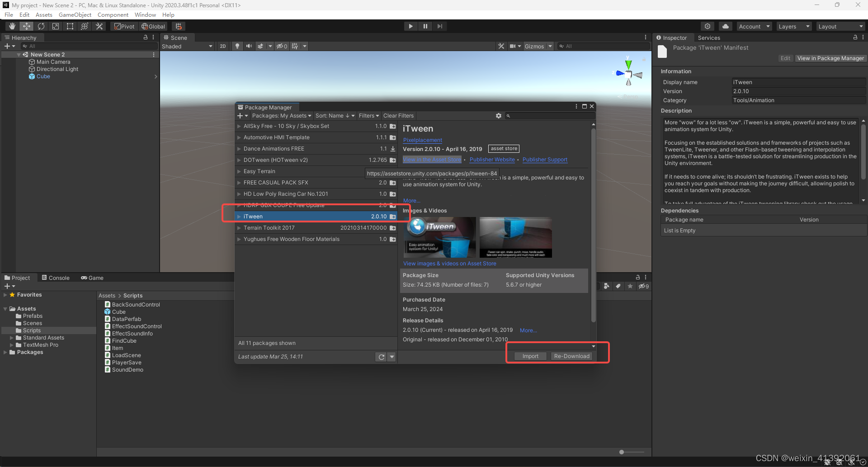This screenshot has width=868, height=467.
Task: Switch to the Console tab
Action: [x=56, y=278]
